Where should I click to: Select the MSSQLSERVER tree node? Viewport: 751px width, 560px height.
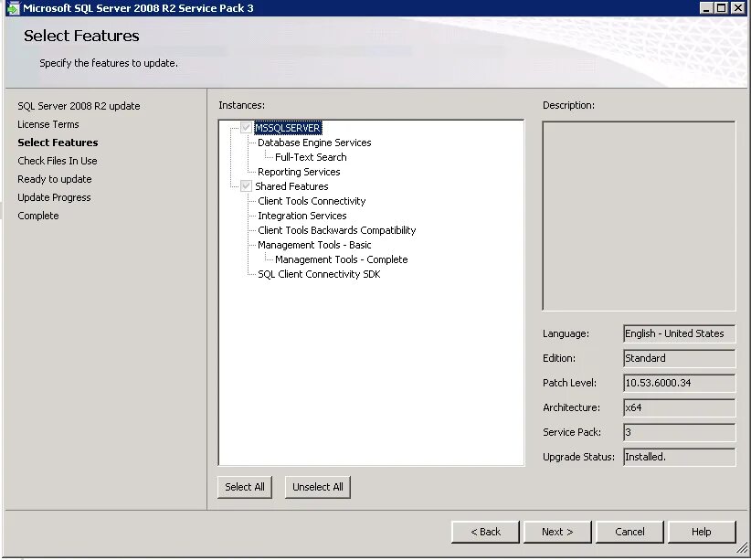[x=288, y=128]
